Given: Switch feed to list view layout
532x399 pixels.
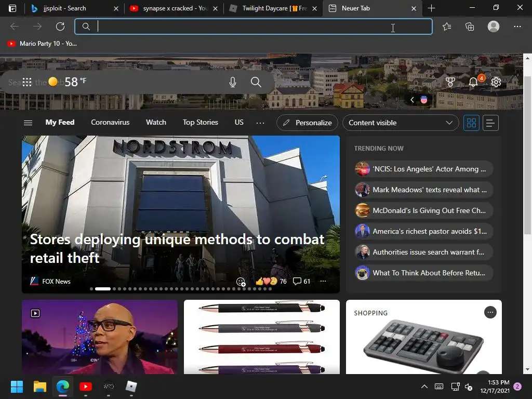Looking at the screenshot, I should (490, 123).
